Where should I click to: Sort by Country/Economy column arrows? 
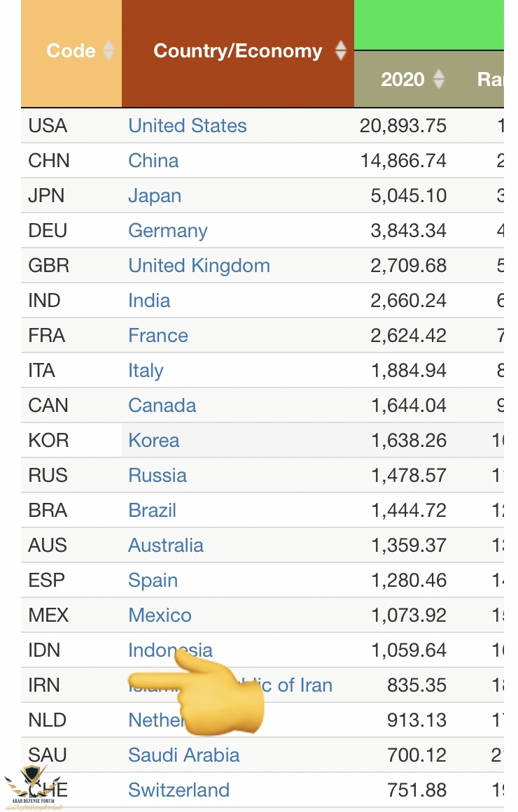[341, 50]
